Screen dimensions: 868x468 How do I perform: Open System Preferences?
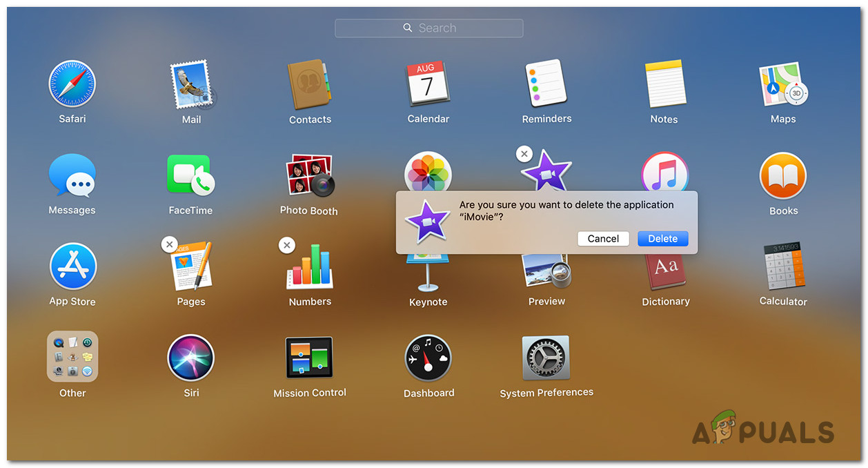(x=546, y=358)
